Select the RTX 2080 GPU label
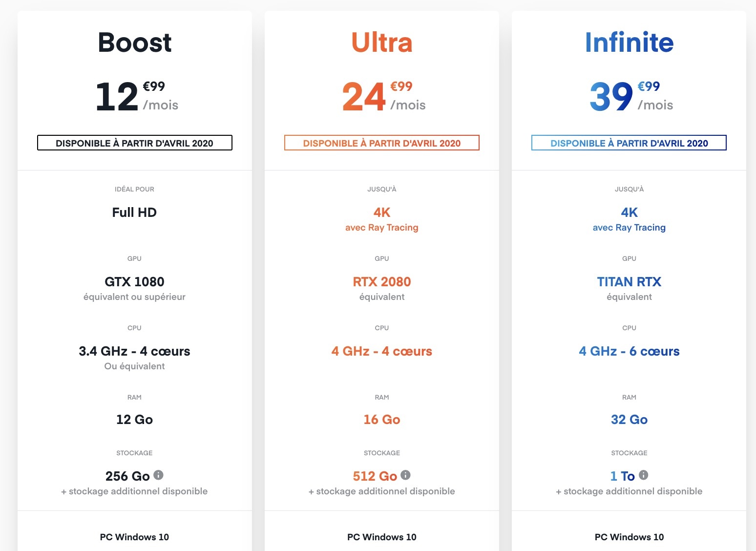The width and height of the screenshot is (756, 551). (x=382, y=282)
